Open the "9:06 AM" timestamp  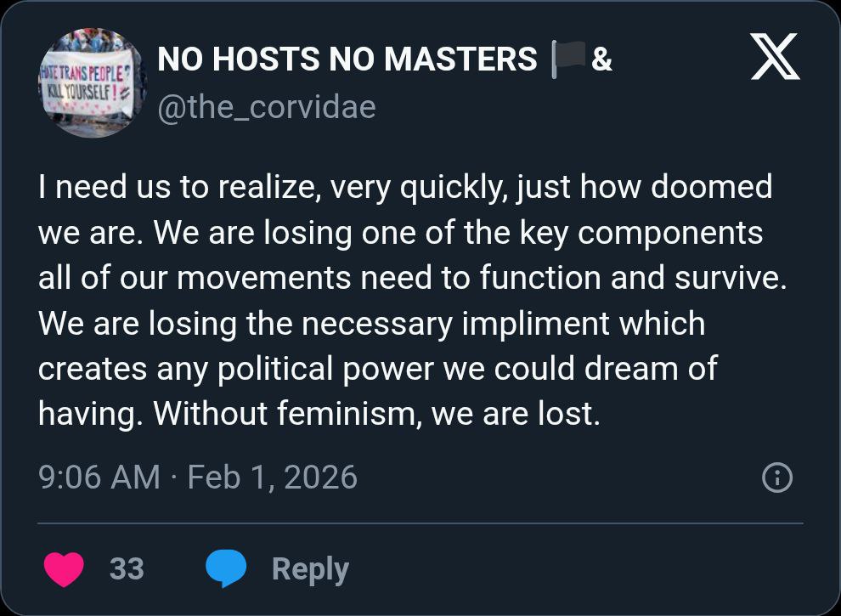tap(99, 478)
